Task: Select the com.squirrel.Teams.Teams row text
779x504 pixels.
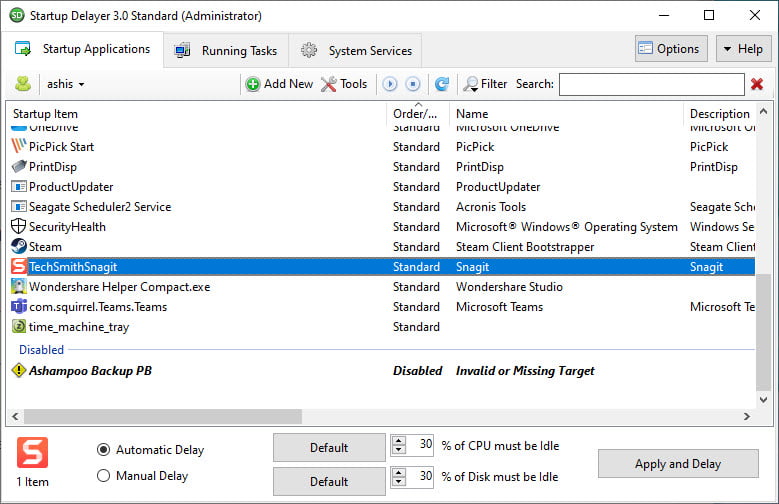Action: (x=98, y=307)
